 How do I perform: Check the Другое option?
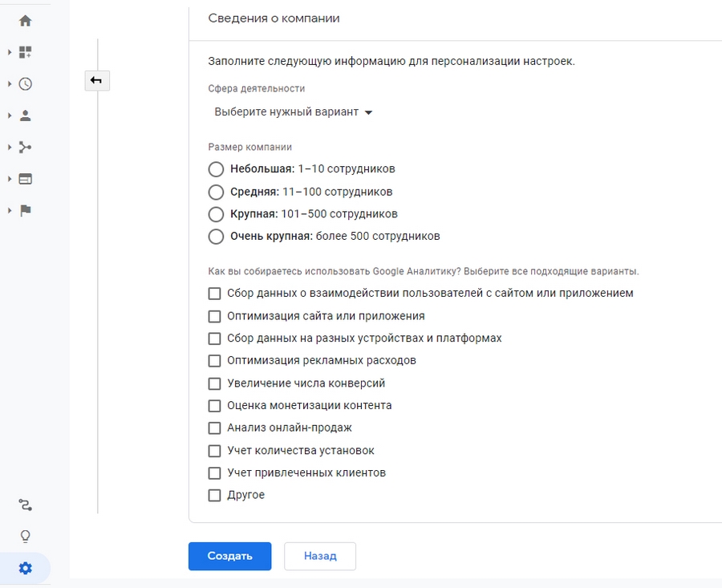(x=214, y=495)
